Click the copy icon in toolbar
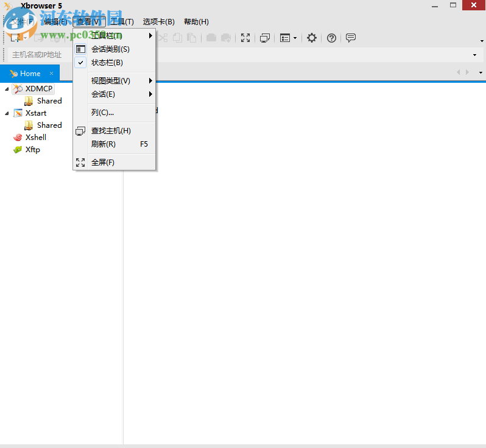 pos(178,38)
